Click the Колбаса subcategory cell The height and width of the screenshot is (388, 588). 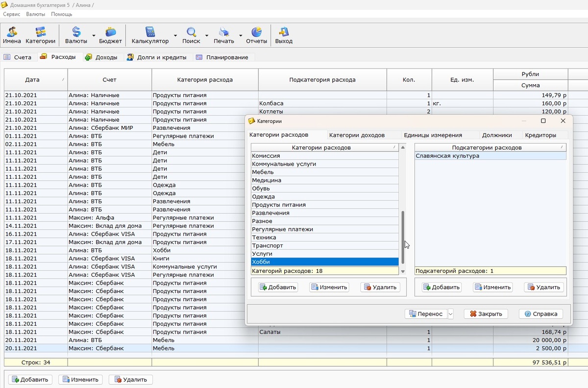[322, 103]
